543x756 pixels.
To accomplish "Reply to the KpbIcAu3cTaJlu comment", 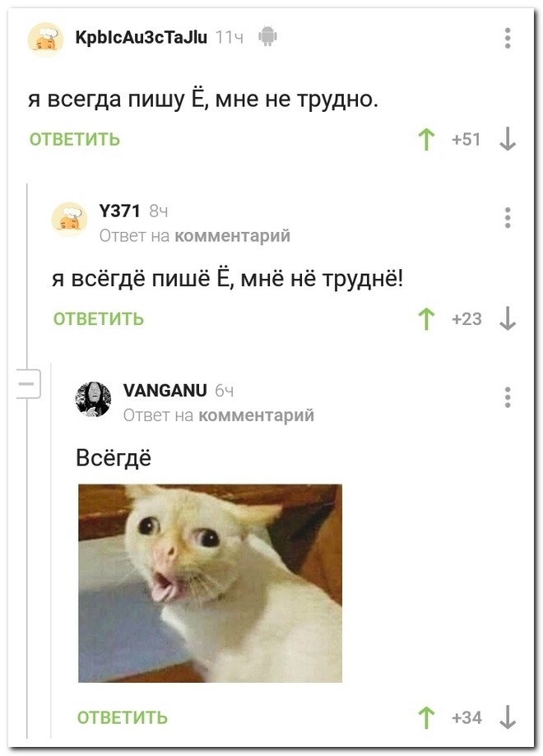I will pos(75,139).
